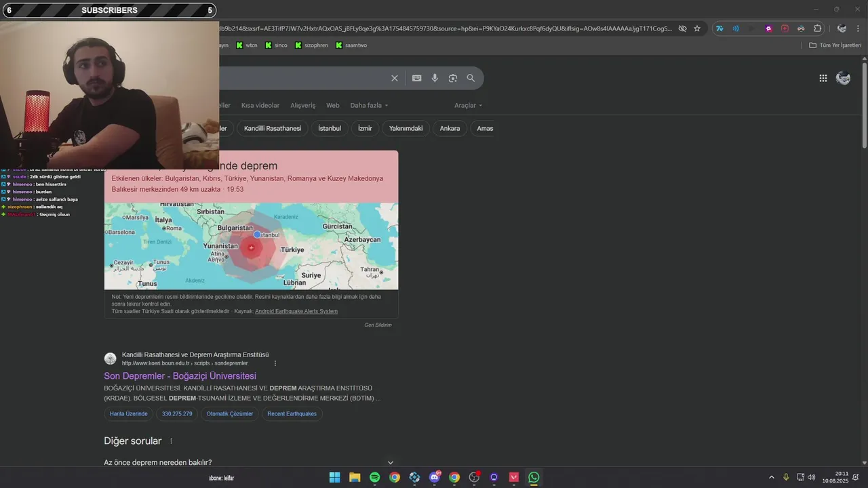
Task: Open Tüm Yer İşaretleri bookmarks folder
Action: [x=835, y=45]
